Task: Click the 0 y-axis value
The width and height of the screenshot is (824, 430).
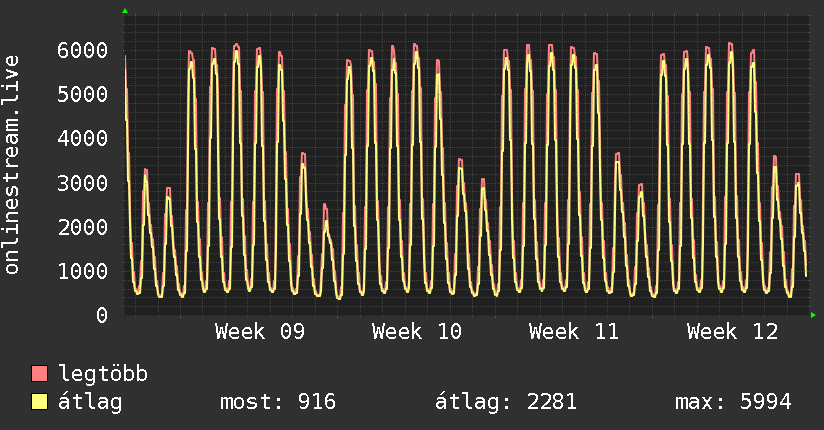Action: (102, 315)
